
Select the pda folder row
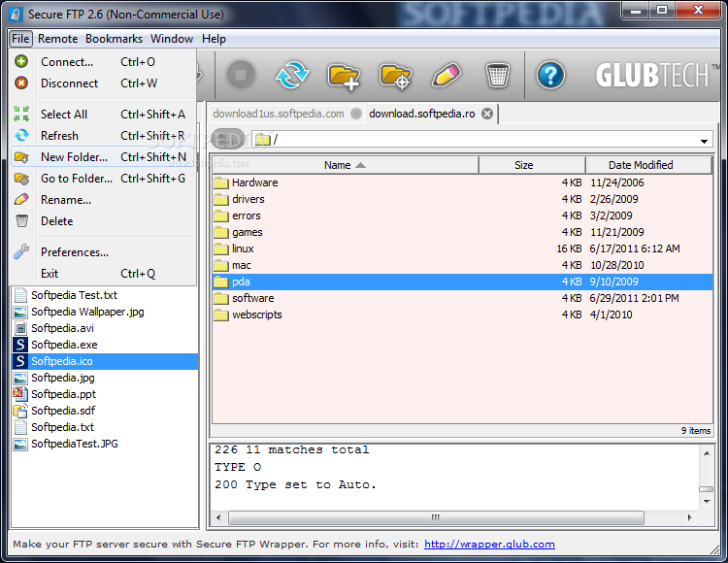tap(462, 281)
